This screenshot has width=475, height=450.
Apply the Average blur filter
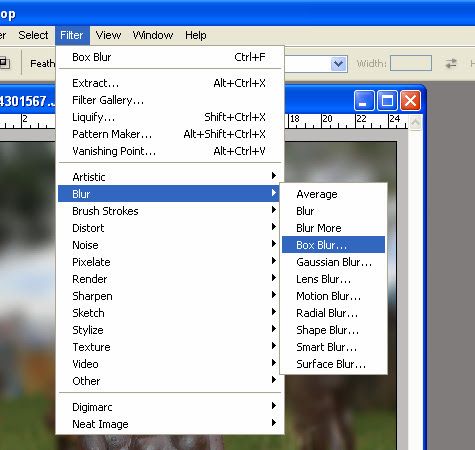(x=333, y=194)
